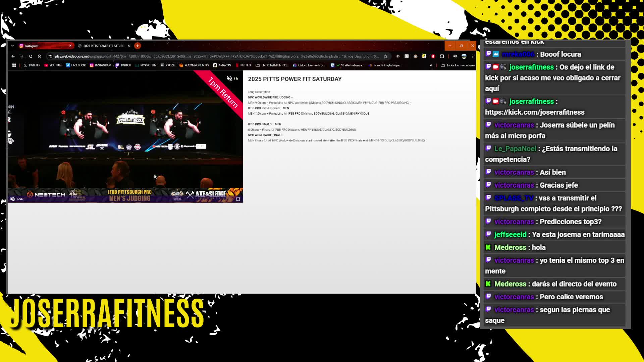Click Le_PapaNoel username in chat

pos(515,149)
